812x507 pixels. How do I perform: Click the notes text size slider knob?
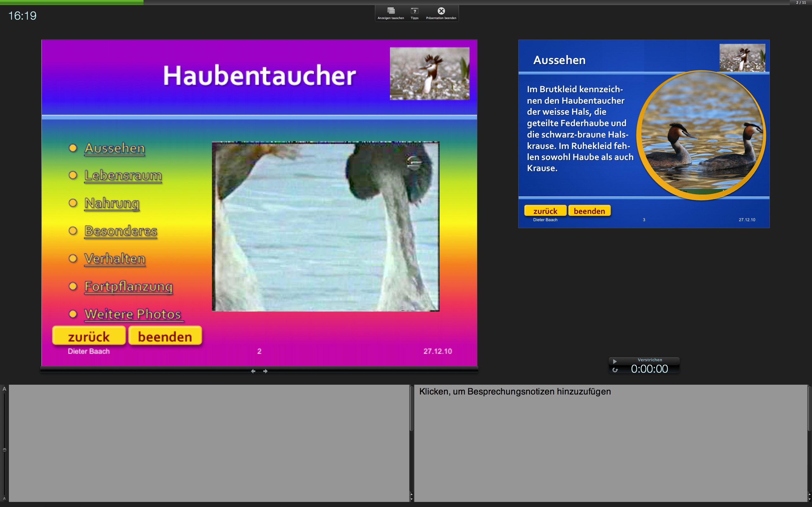click(4, 450)
